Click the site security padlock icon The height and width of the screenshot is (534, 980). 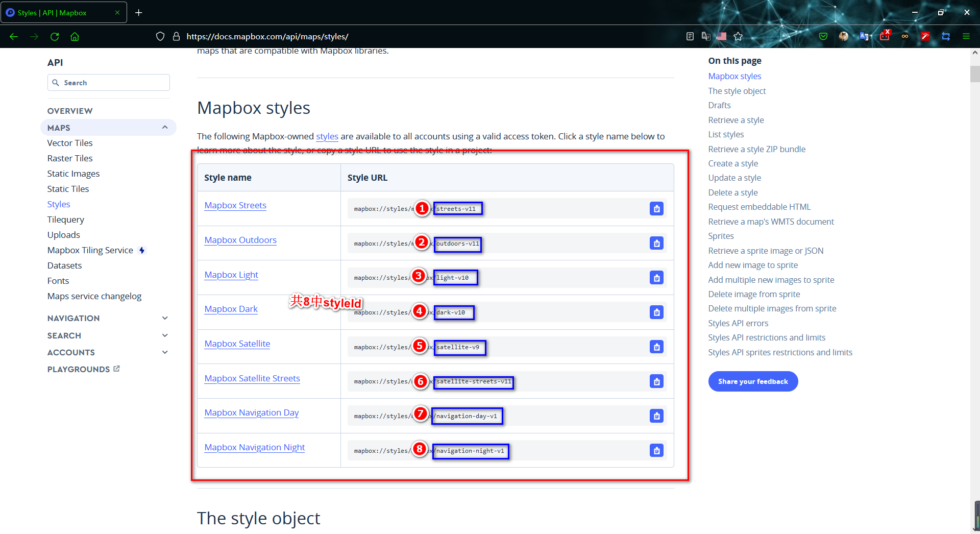pos(176,36)
